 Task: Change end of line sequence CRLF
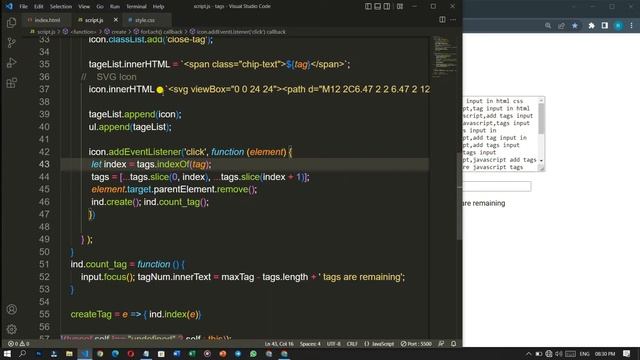coord(352,344)
